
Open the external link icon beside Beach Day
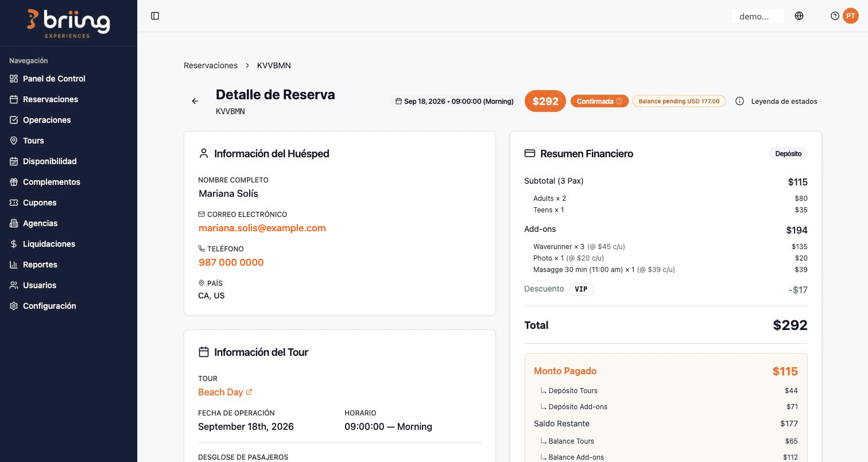[x=249, y=392]
